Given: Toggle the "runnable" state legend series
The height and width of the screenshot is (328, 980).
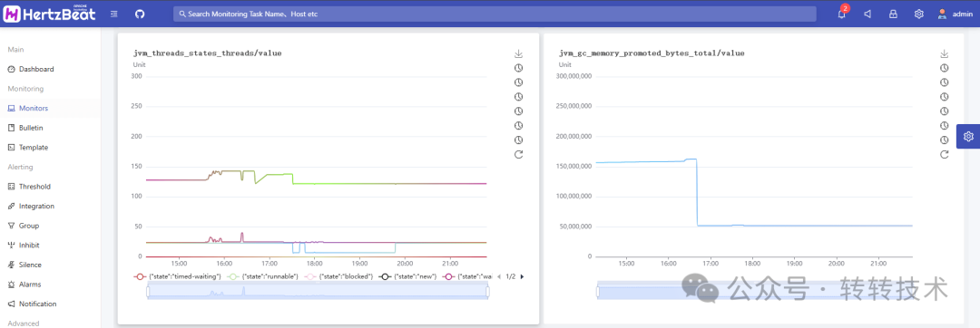Looking at the screenshot, I should click(262, 276).
